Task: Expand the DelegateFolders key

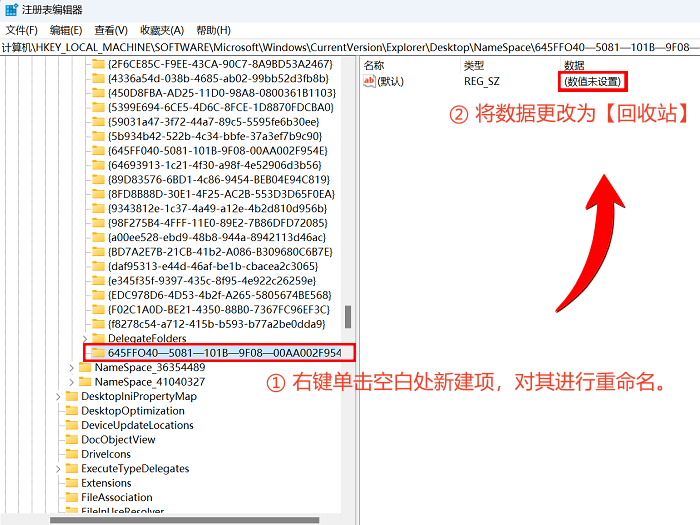Action: click(x=85, y=338)
